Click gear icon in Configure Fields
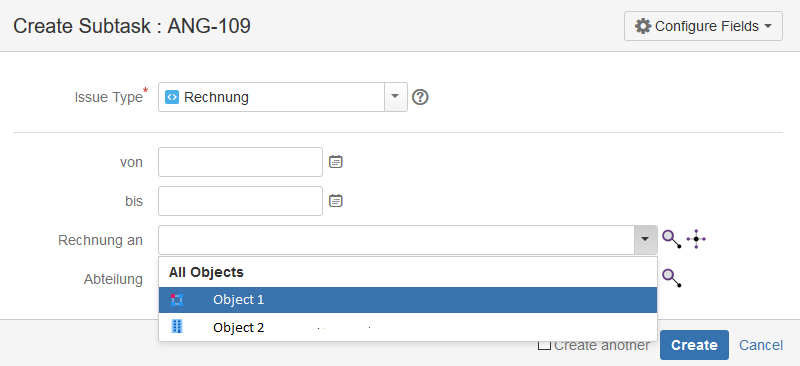800x366 pixels. pyautogui.click(x=643, y=26)
